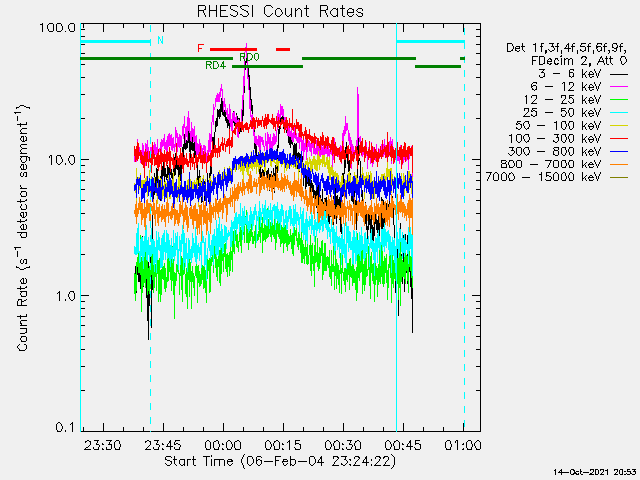This screenshot has height=480, width=640.
Task: Click the 100.0 y-axis value
Action: (x=57, y=28)
